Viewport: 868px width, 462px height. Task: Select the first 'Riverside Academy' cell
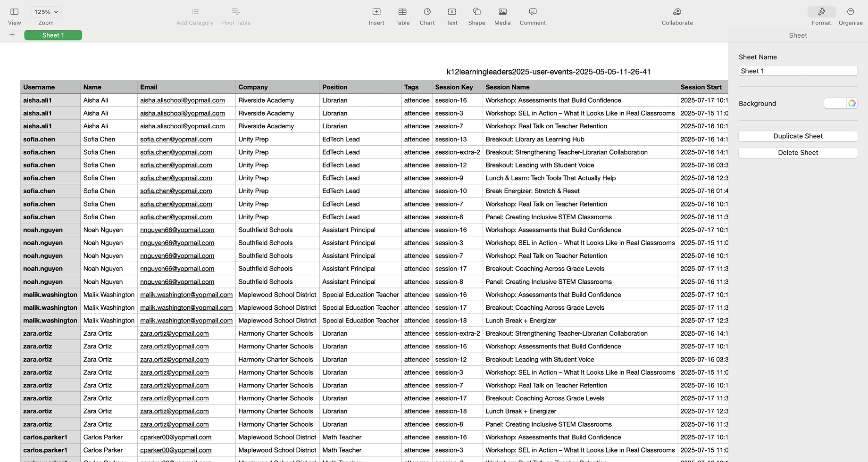coord(277,100)
